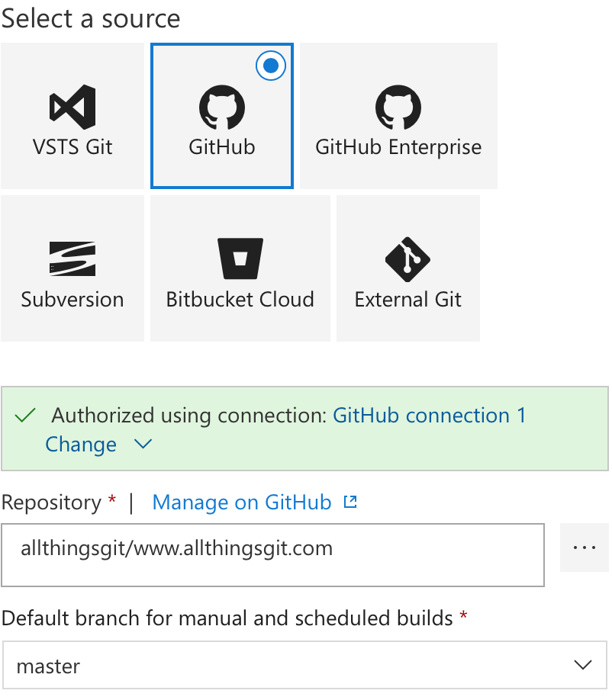Screen dimensions: 612x700
Task: Click the Change link
Action: 81,445
